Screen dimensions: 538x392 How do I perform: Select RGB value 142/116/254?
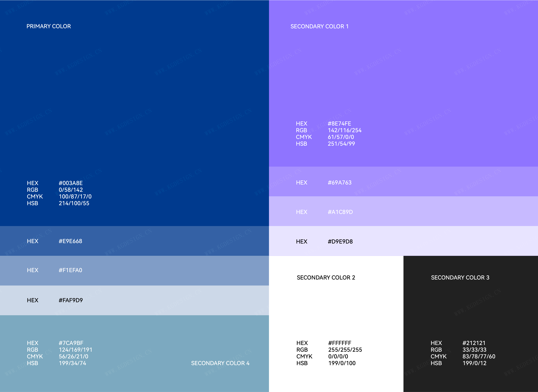(345, 130)
